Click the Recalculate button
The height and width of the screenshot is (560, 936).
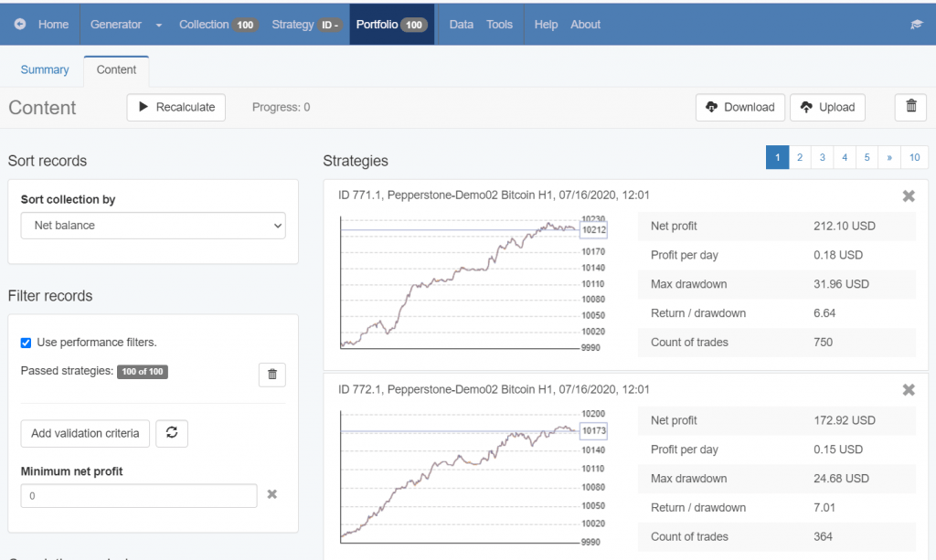[x=176, y=107]
